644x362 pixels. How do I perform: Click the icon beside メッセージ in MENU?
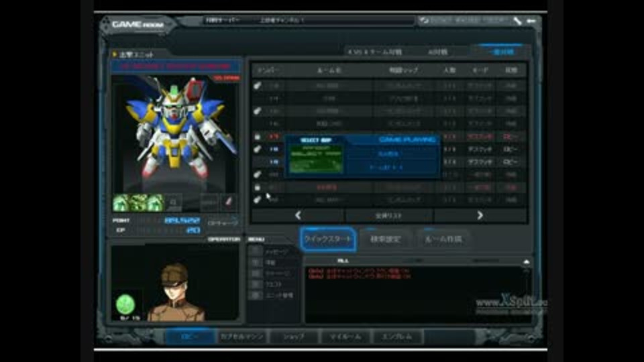[x=256, y=251]
